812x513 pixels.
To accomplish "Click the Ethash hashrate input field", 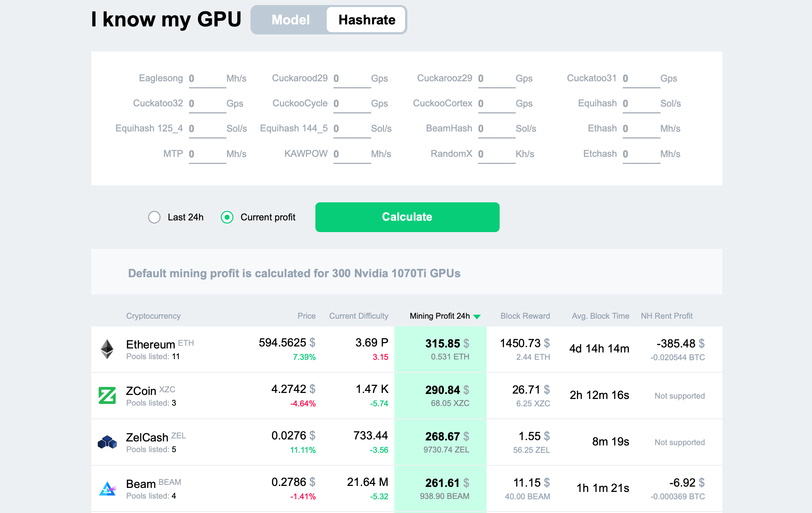I will coord(636,129).
